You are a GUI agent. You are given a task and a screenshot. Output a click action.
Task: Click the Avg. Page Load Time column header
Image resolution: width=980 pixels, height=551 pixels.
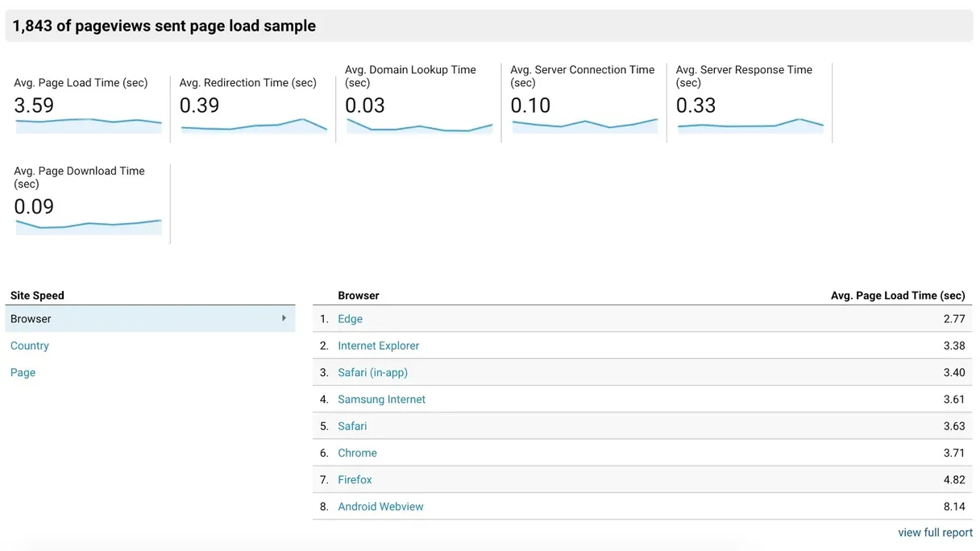[897, 296]
